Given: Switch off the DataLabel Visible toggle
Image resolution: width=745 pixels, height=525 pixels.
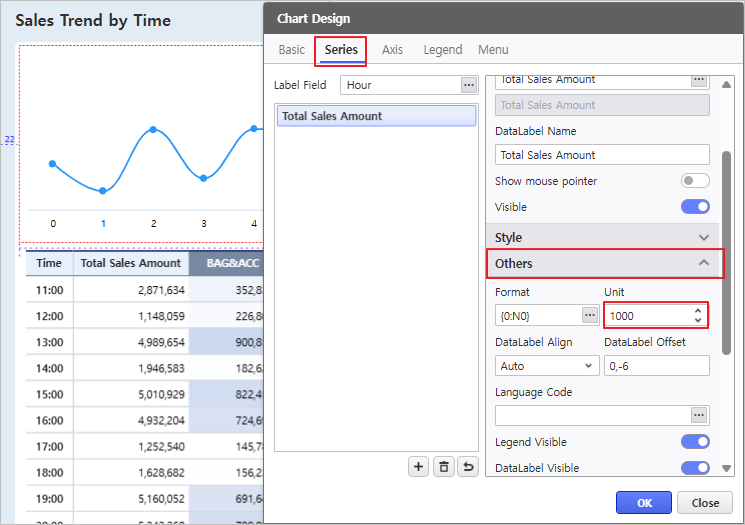Looking at the screenshot, I should (695, 468).
